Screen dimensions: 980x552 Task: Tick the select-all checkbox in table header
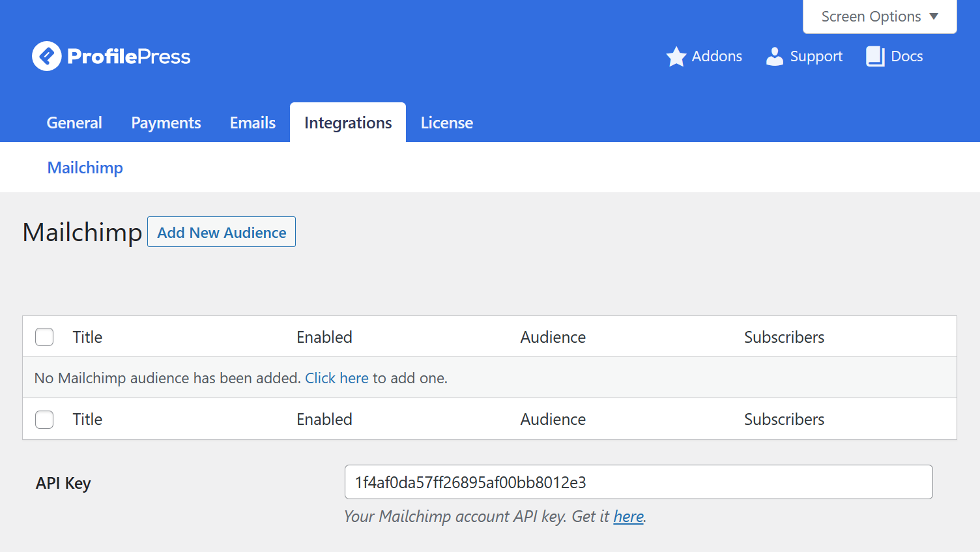point(44,337)
